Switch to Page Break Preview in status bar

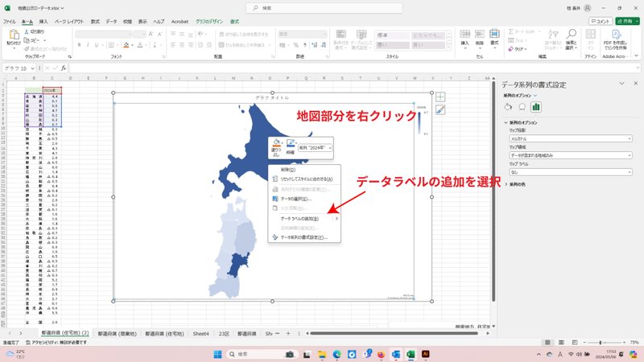575,343
